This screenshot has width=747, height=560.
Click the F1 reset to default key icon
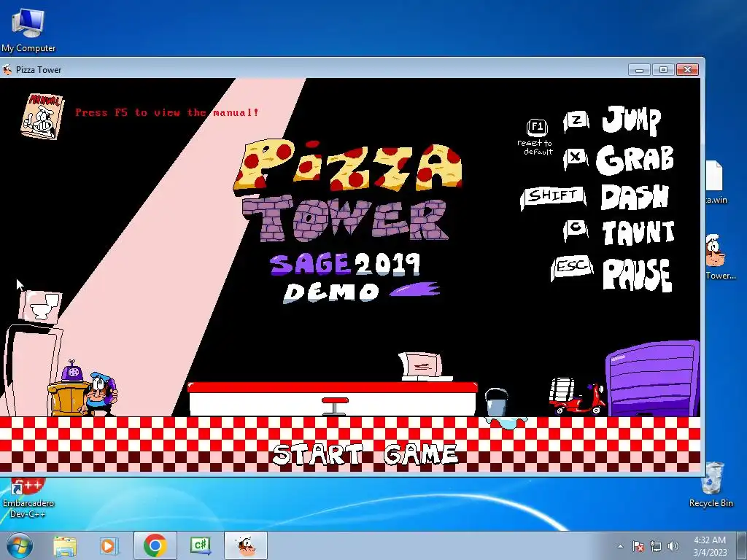pos(537,127)
